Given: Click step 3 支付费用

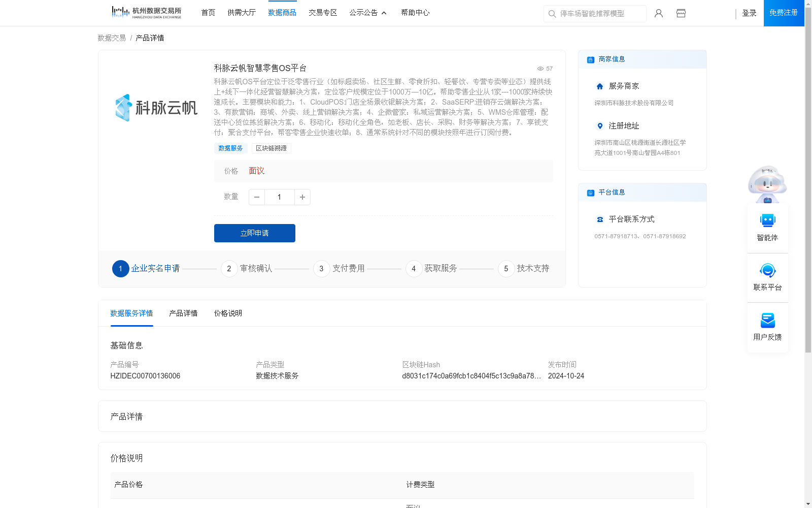Looking at the screenshot, I should point(339,269).
